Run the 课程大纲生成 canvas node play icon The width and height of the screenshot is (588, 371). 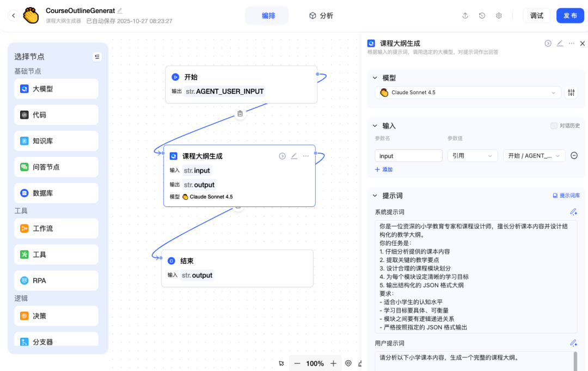point(283,156)
